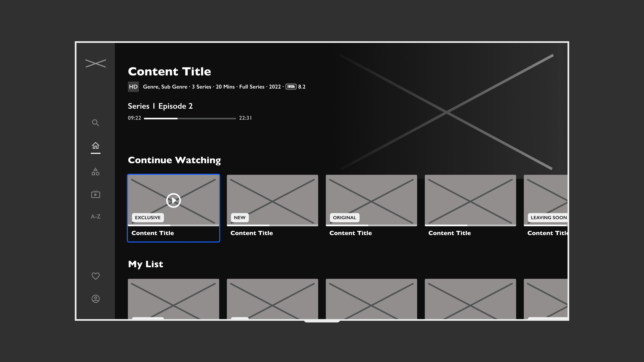Click Content Title text under the NEW card
Viewport: 644px width, 362px height.
[x=252, y=233]
